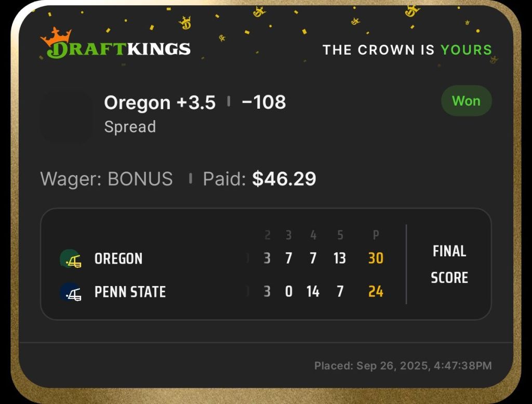Click the Oregon green helmet icon
This screenshot has height=404, width=532.
click(x=70, y=259)
